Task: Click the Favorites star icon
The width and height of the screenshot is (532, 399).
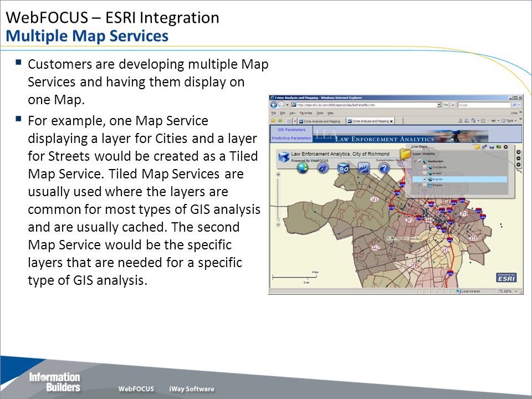Action: click(273, 120)
